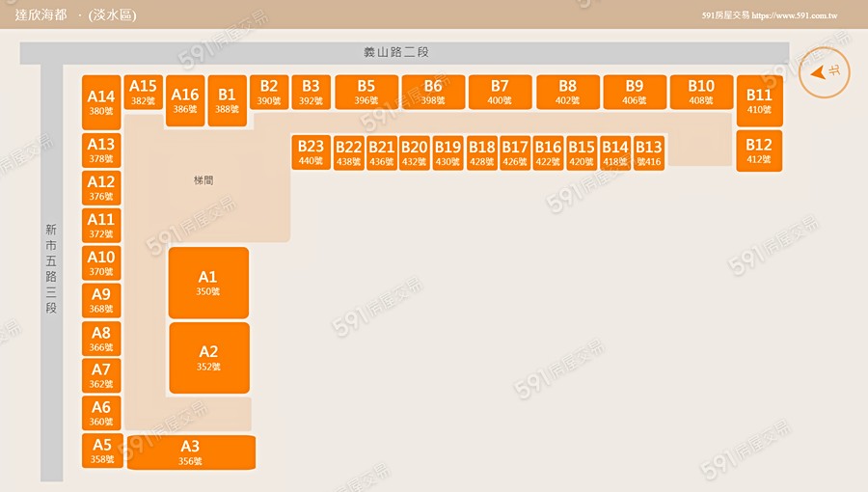Viewport: 868px width, 492px height.
Task: Click unit B12 at 412號
Action: coord(759,150)
